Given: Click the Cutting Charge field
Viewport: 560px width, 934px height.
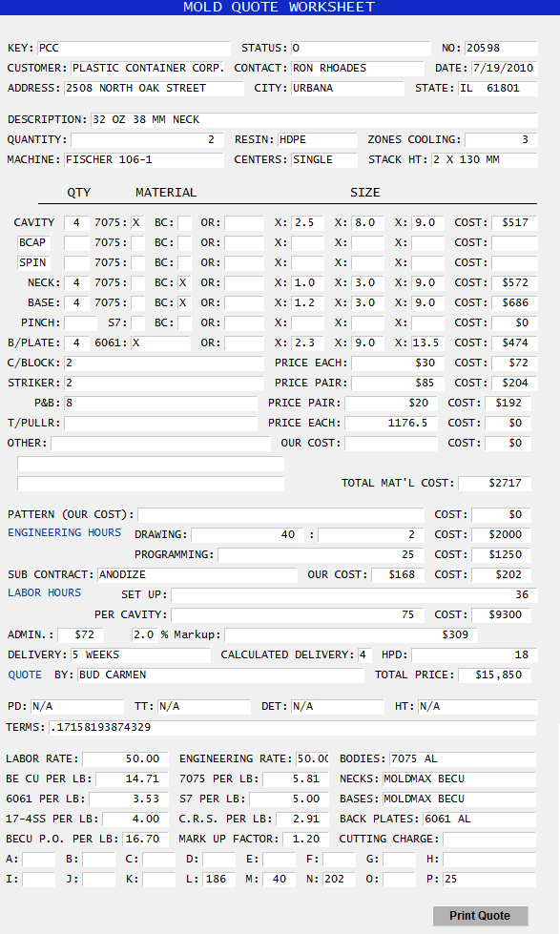Looking at the screenshot, I should 489,839.
